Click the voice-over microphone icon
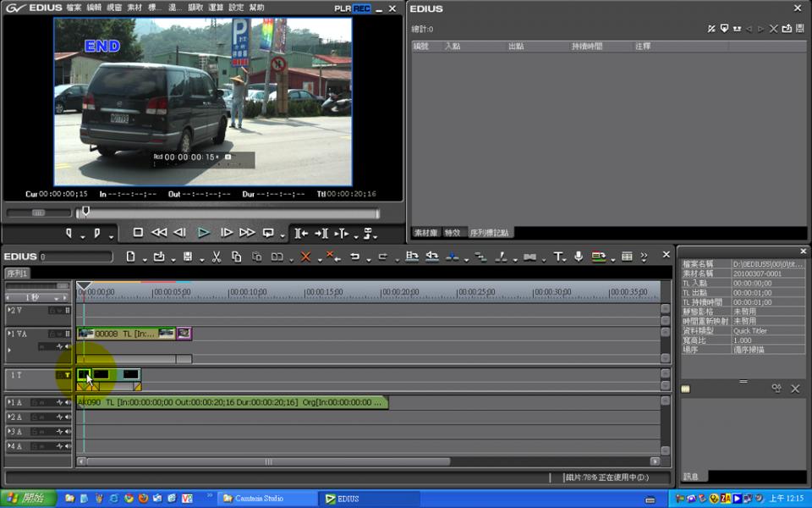This screenshot has height=508, width=812. click(x=579, y=257)
